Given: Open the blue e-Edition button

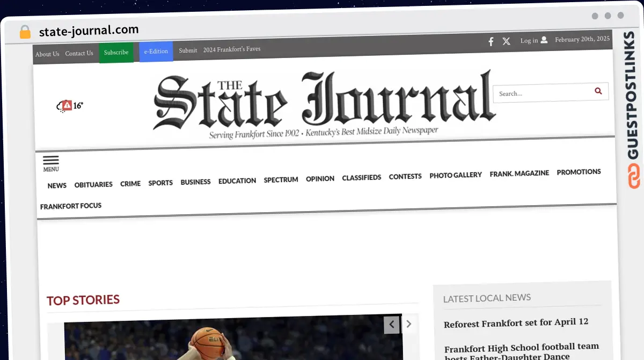Looking at the screenshot, I should click(156, 52).
